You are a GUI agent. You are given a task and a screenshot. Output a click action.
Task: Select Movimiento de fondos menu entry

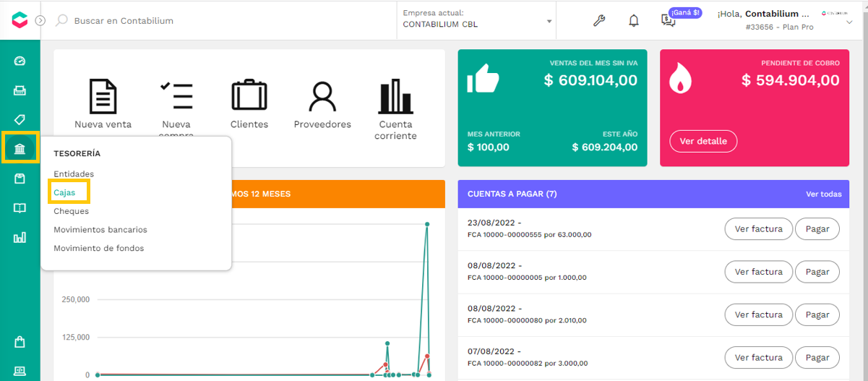click(x=99, y=248)
